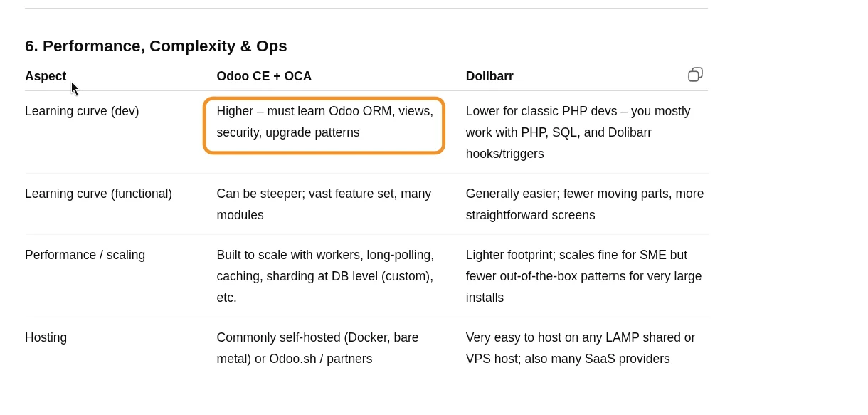
Task: Select the "Learning curve (dev)" row label
Action: click(82, 111)
